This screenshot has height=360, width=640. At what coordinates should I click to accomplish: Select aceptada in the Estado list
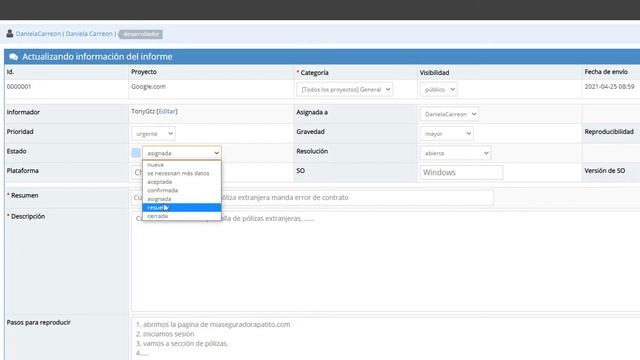[182, 182]
